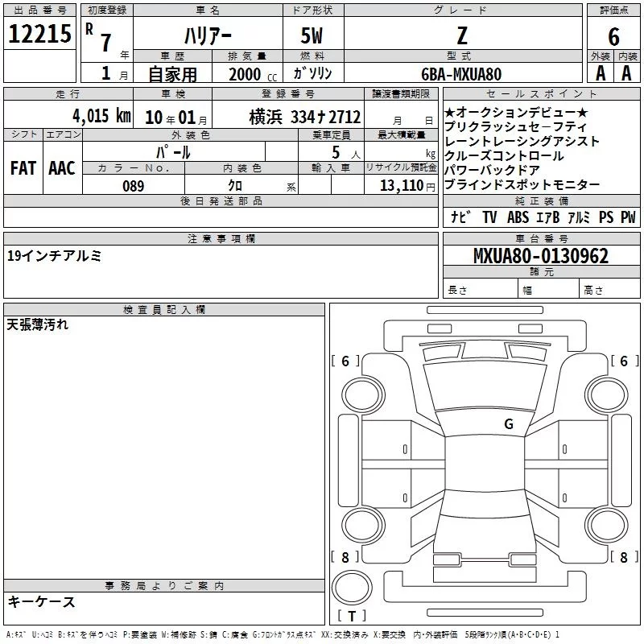Click office notice "キーケース"
This screenshot has height=644, width=644.
pos(42,602)
